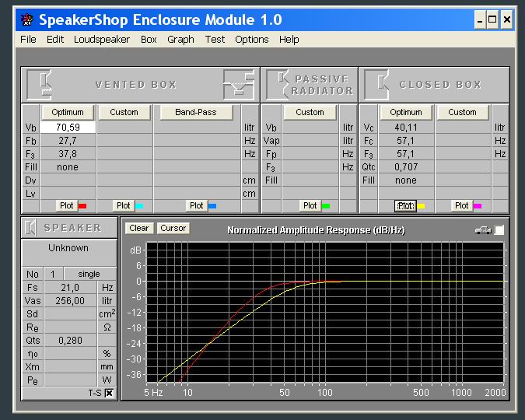Click the Qtc value 0,707
525x420 pixels.
(x=406, y=166)
